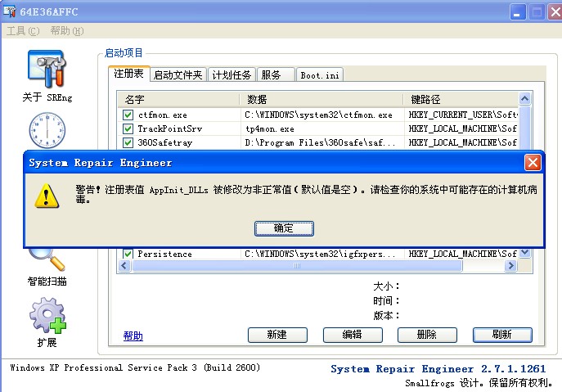Open the 关于 SREng tools icon
This screenshot has width=562, height=392.
(x=47, y=69)
